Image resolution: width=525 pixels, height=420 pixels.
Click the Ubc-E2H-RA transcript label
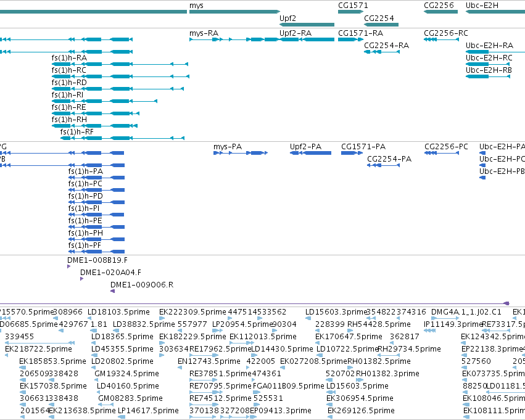(x=489, y=46)
